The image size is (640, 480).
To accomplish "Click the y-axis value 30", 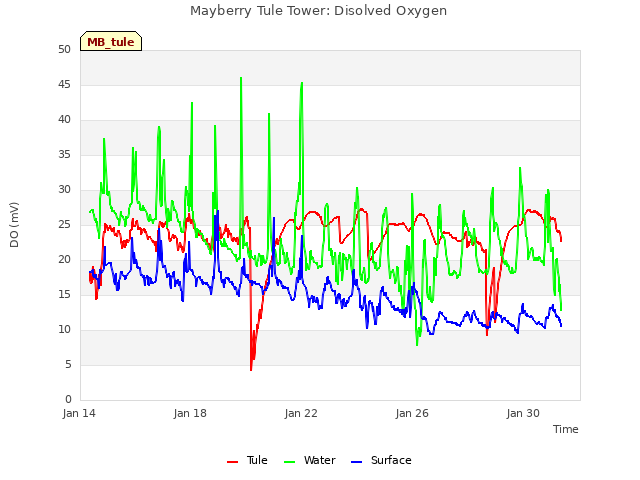I will tap(64, 190).
